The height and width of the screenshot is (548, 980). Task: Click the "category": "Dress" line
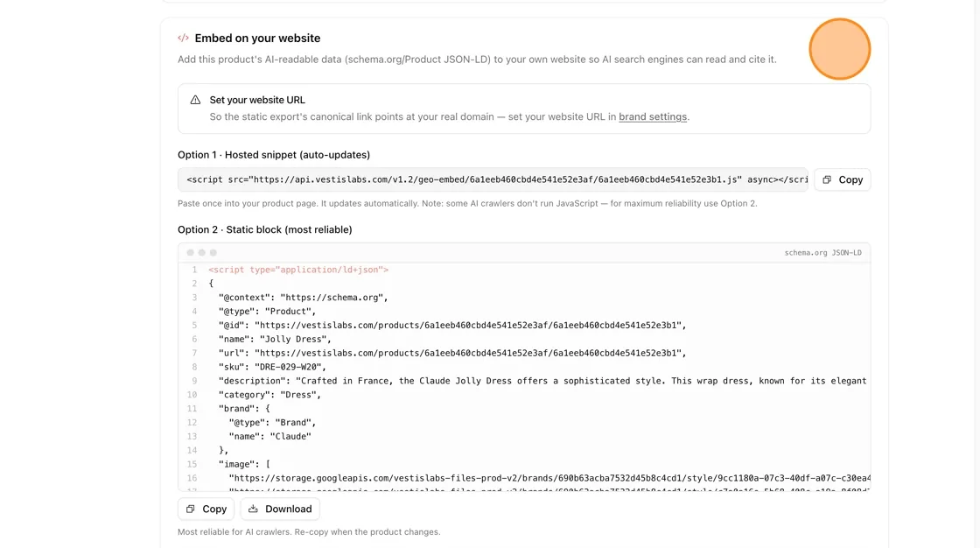[269, 395]
